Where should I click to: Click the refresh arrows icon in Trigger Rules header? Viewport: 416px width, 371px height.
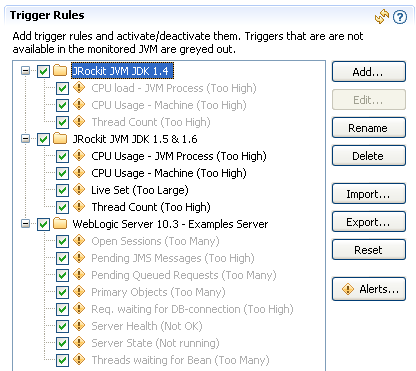[x=382, y=17]
